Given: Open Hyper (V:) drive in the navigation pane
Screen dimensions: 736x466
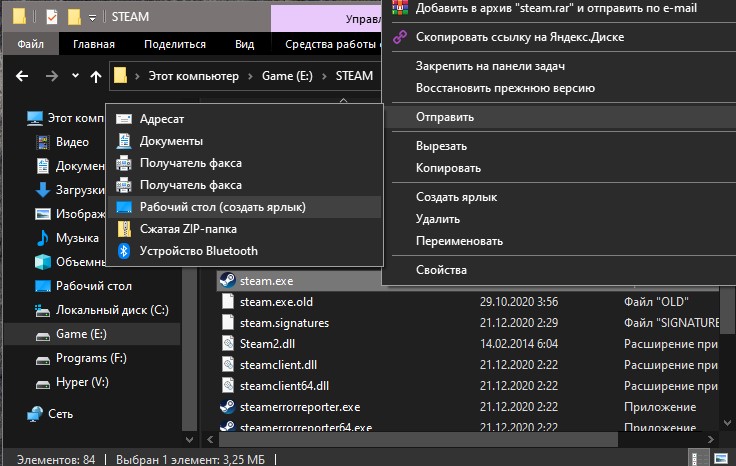Looking at the screenshot, I should (x=72, y=382).
